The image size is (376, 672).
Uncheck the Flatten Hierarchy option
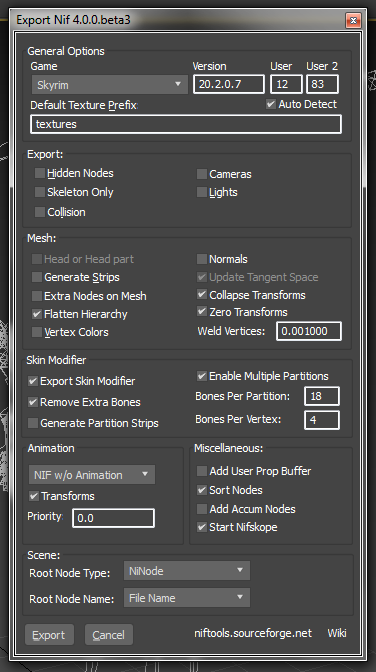[x=37, y=314]
